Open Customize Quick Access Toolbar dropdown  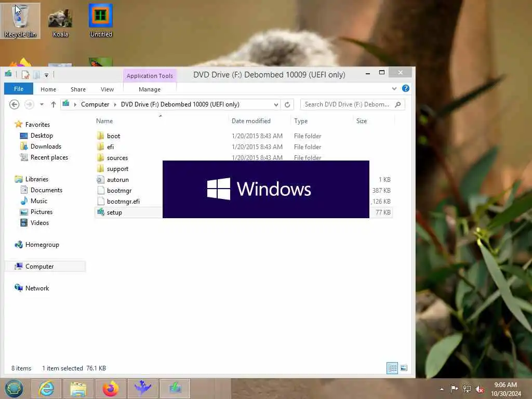coord(46,75)
